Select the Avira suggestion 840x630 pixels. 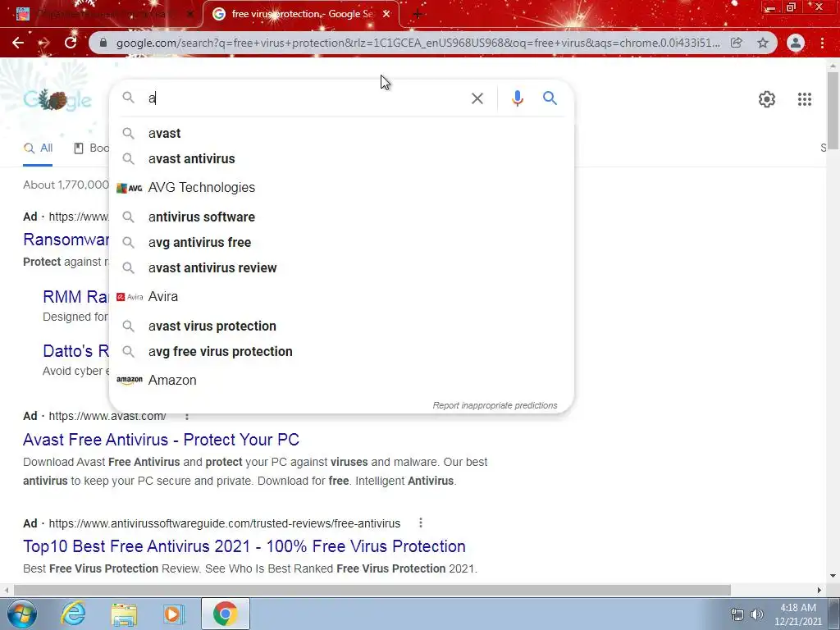click(x=341, y=297)
